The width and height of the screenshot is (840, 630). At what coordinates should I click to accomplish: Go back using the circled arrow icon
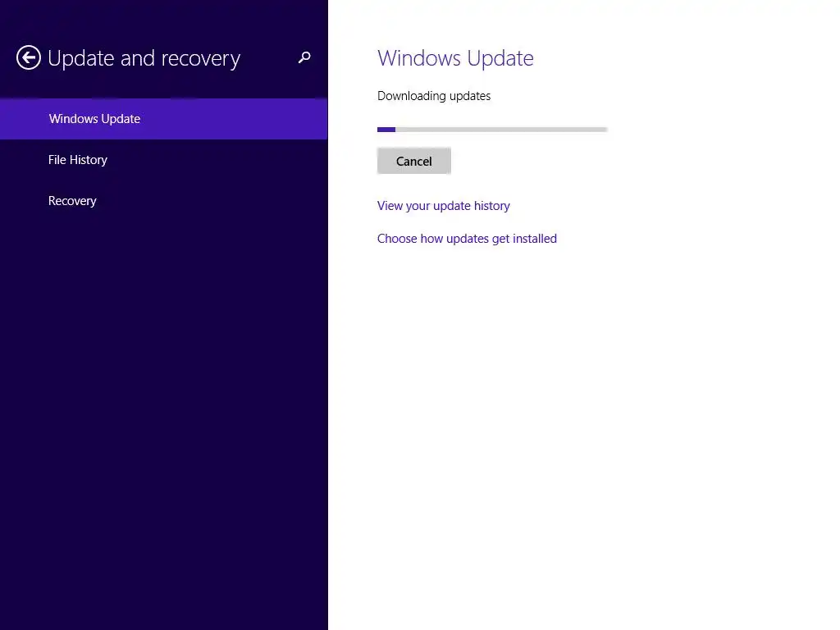pyautogui.click(x=29, y=57)
